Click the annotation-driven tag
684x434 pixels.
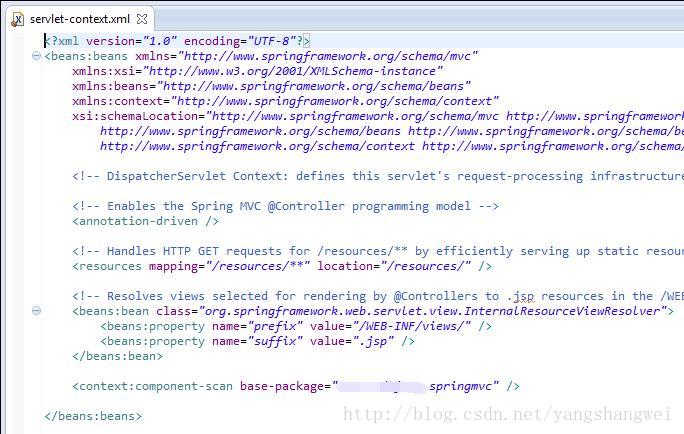[145, 221]
